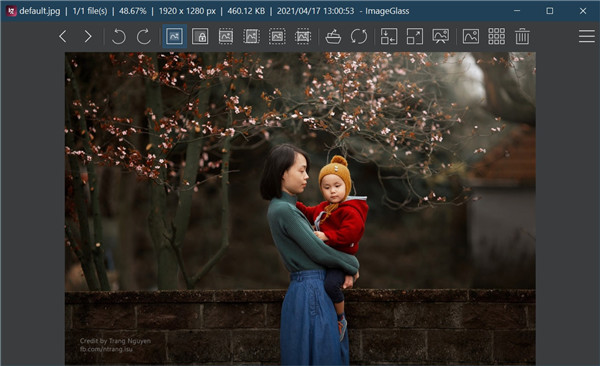Select the Scale to width zoom mode
Image resolution: width=600 pixels, height=366 pixels.
226,37
